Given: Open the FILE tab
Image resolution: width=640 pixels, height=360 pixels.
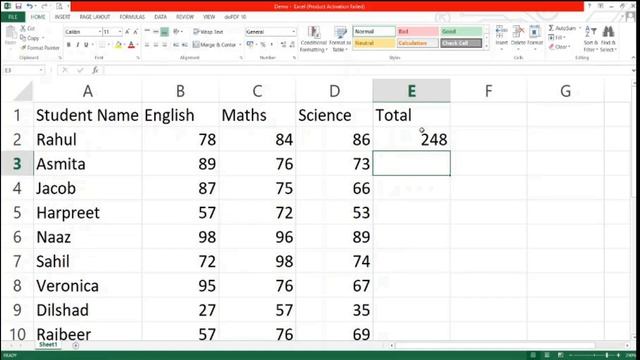Looking at the screenshot, I should [13, 17].
